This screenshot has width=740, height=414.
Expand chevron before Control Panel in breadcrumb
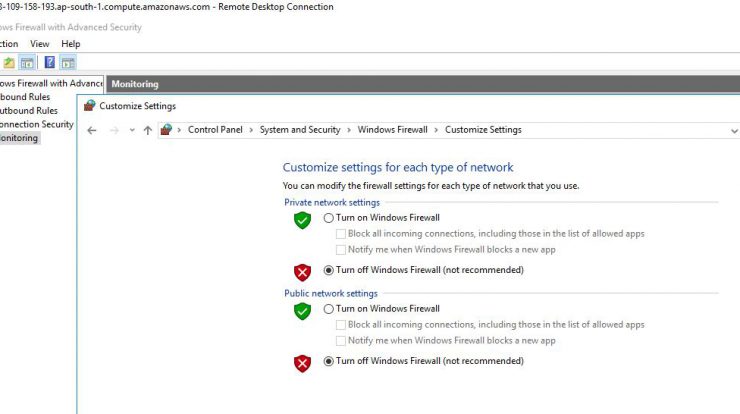tap(179, 130)
